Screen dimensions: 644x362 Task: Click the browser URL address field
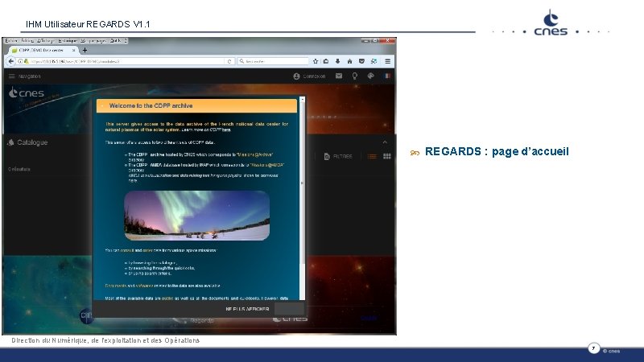pos(126,61)
